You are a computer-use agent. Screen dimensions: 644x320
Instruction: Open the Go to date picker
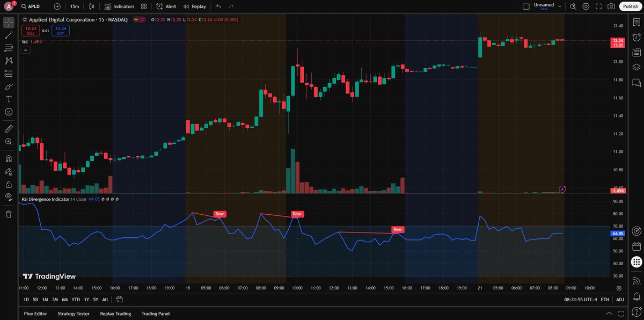point(119,299)
